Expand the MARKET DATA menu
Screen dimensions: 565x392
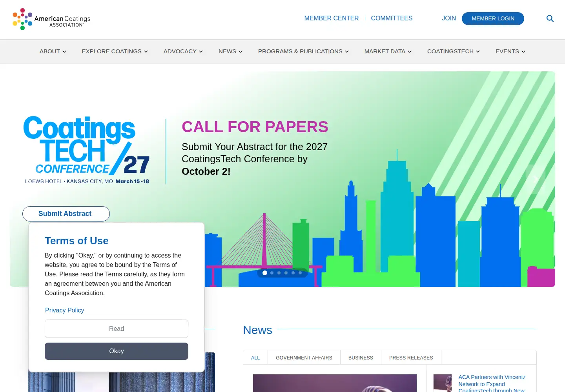click(388, 51)
